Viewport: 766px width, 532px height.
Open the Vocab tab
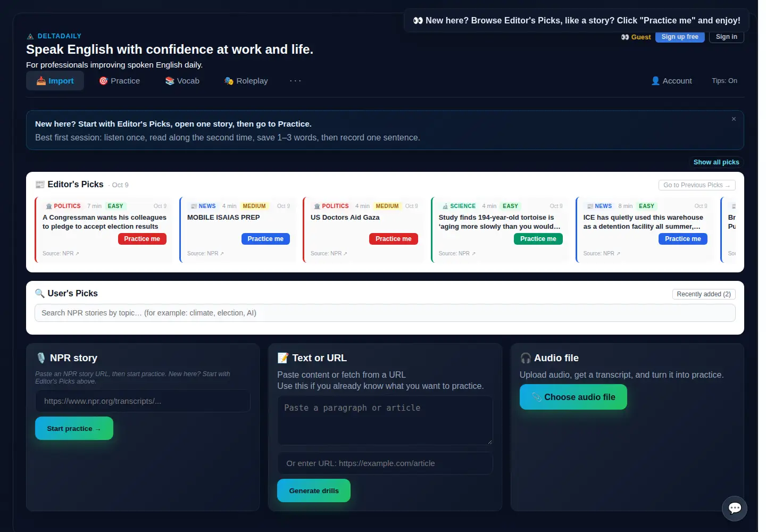pyautogui.click(x=182, y=81)
